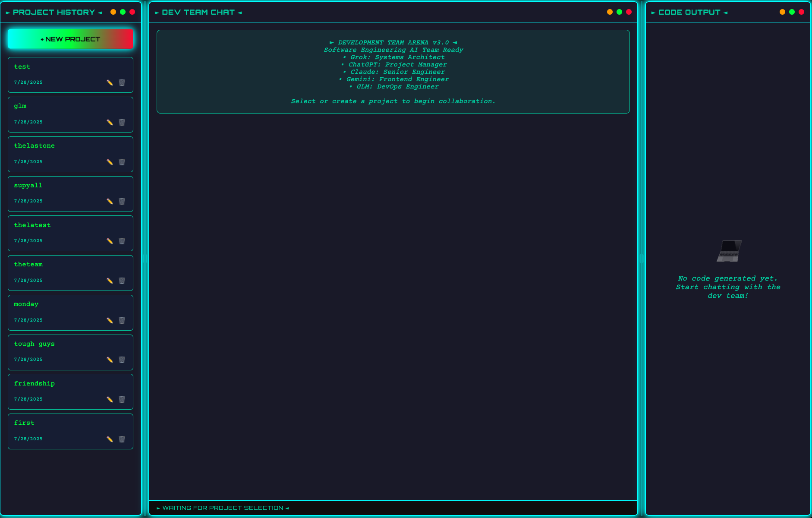Delete the 'theteam' project
The image size is (812, 518).
[x=122, y=281]
